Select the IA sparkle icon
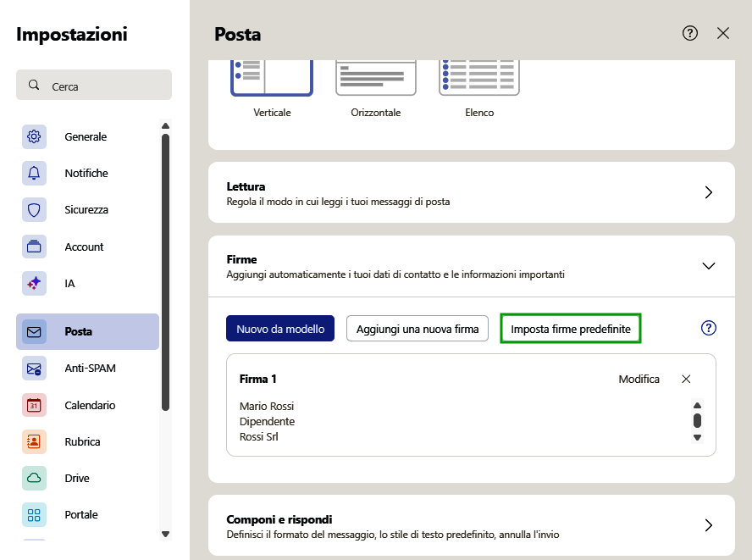The width and height of the screenshot is (752, 560). click(34, 283)
